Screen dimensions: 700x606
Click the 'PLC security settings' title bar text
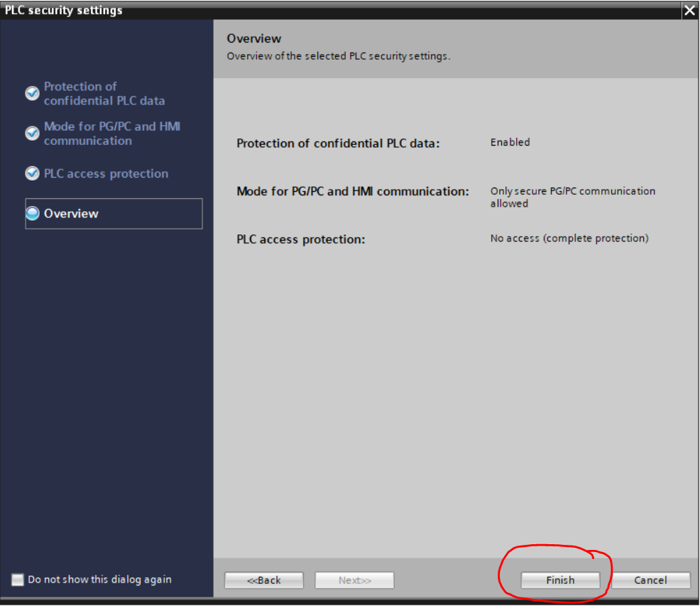tap(63, 10)
